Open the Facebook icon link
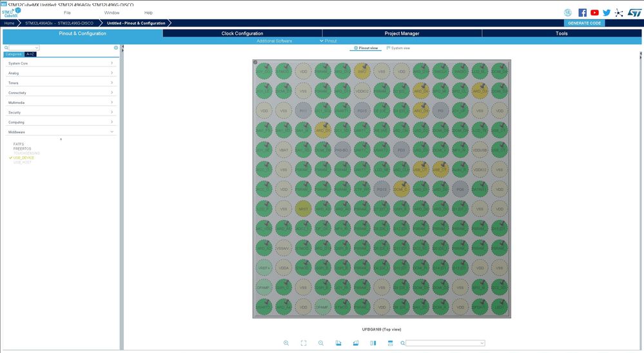Image resolution: width=644 pixels, height=353 pixels. [x=582, y=13]
